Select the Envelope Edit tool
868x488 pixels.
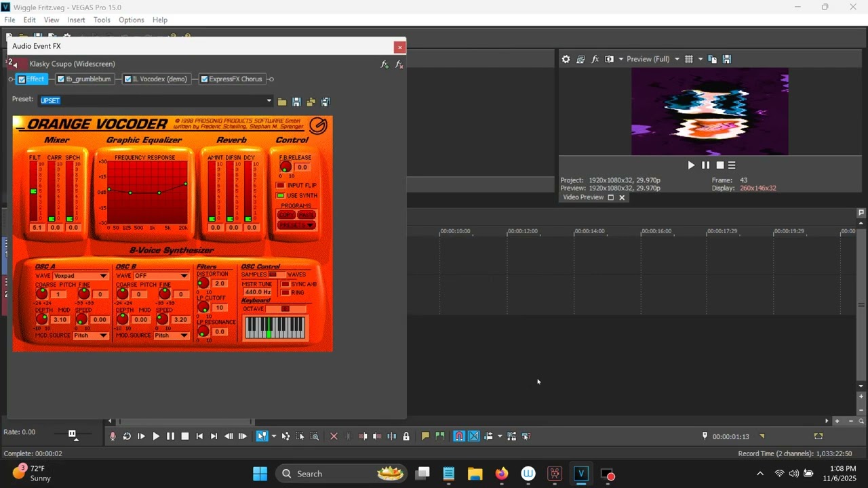(x=285, y=436)
